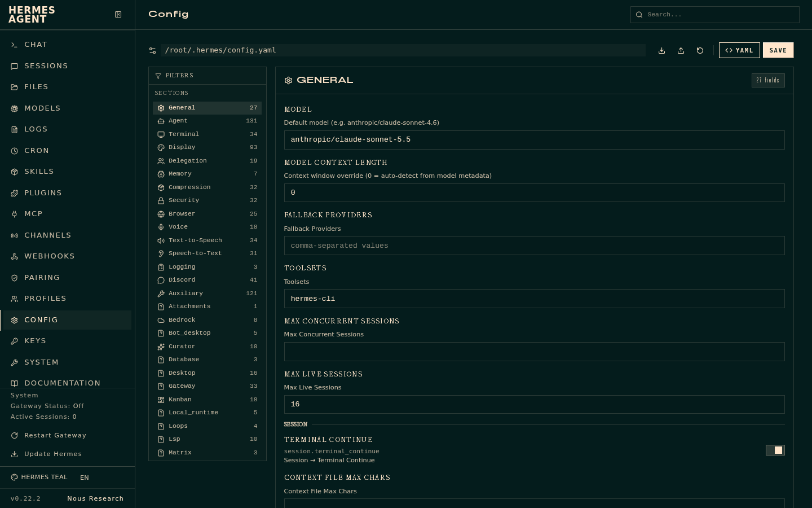The width and height of the screenshot is (812, 508).
Task: Collapse the sidebar panel icon
Action: [x=118, y=15]
